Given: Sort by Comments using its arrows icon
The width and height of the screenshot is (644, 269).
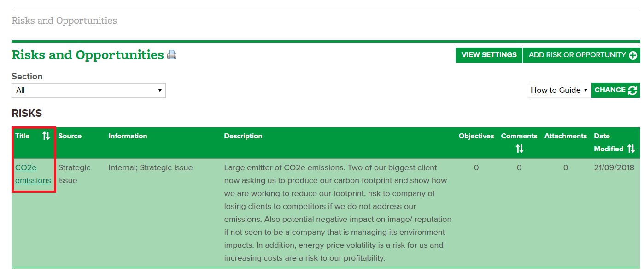Looking at the screenshot, I should [x=519, y=149].
